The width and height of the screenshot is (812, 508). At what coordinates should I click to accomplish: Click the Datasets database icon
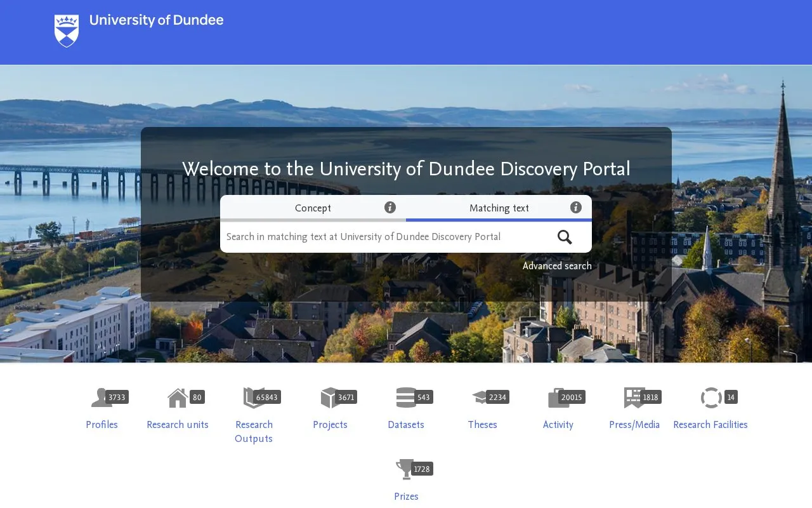click(405, 398)
